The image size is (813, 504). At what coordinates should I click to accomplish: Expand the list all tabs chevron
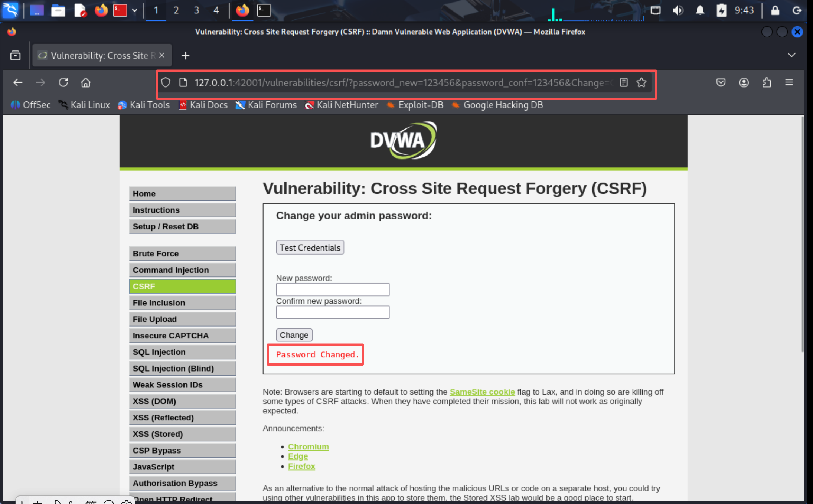(x=791, y=55)
